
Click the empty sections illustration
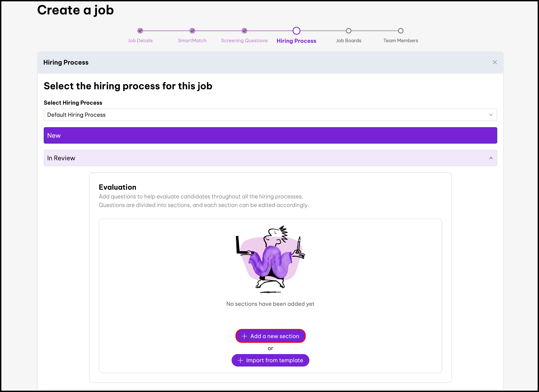pyautogui.click(x=270, y=259)
